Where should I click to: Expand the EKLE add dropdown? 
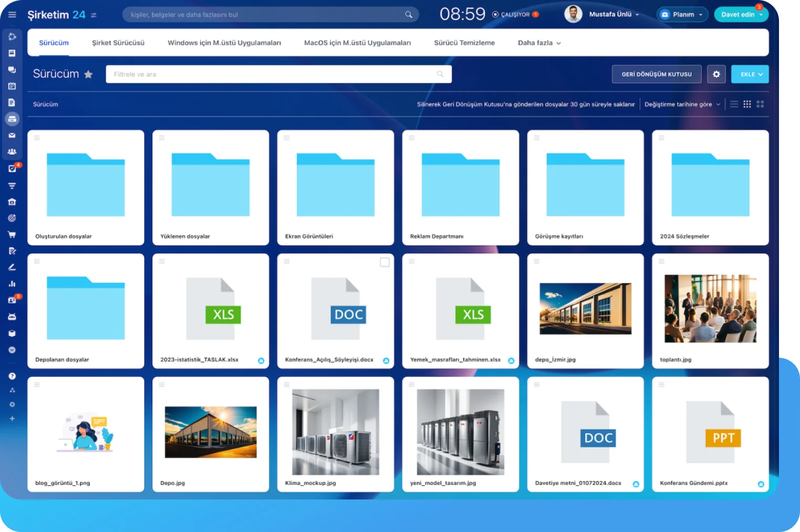point(751,75)
